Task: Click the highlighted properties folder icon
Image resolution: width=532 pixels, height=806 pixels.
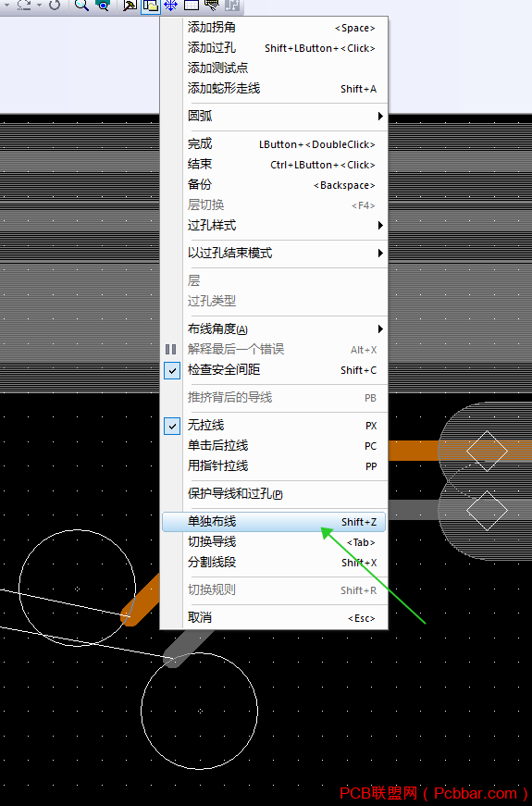Action: 150,6
